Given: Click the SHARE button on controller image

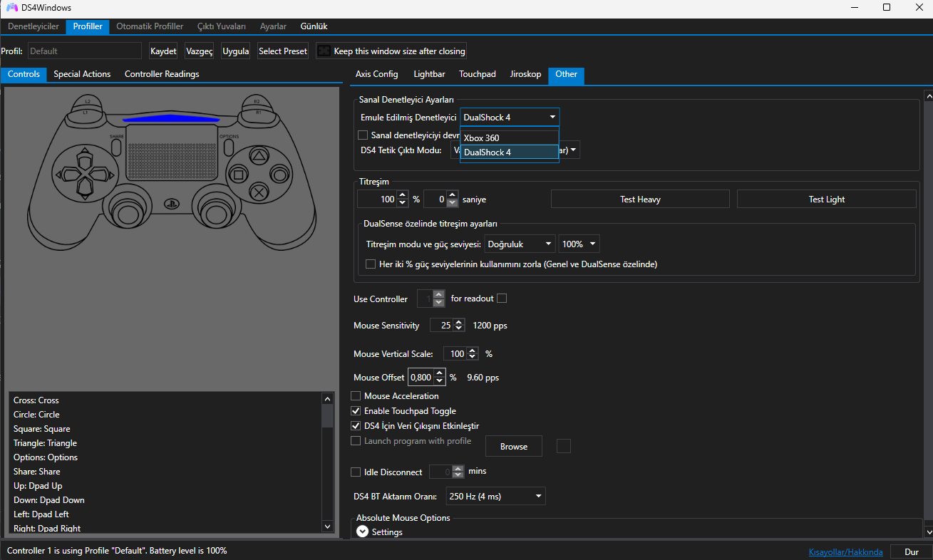Looking at the screenshot, I should 116,147.
